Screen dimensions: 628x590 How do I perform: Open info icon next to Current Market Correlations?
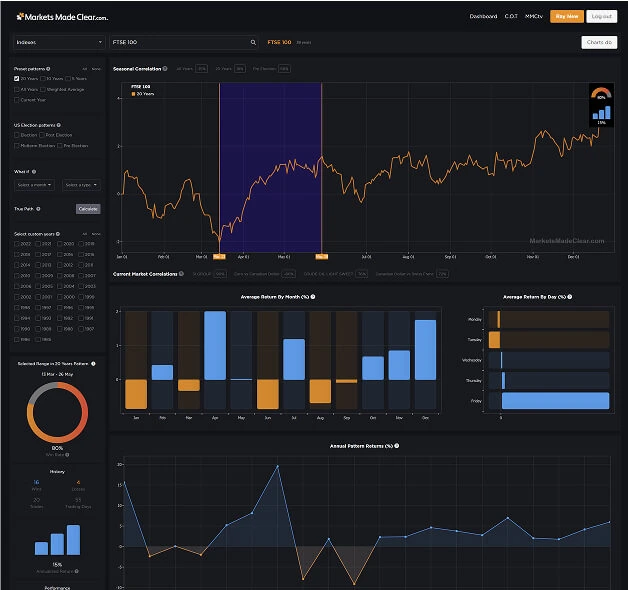pyautogui.click(x=181, y=274)
